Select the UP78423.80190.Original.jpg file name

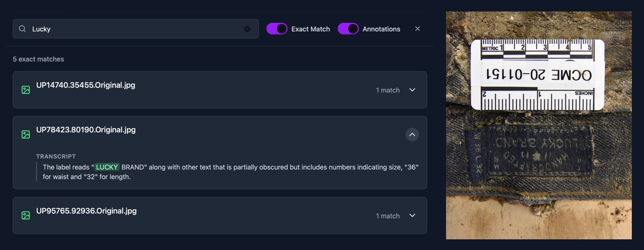86,130
